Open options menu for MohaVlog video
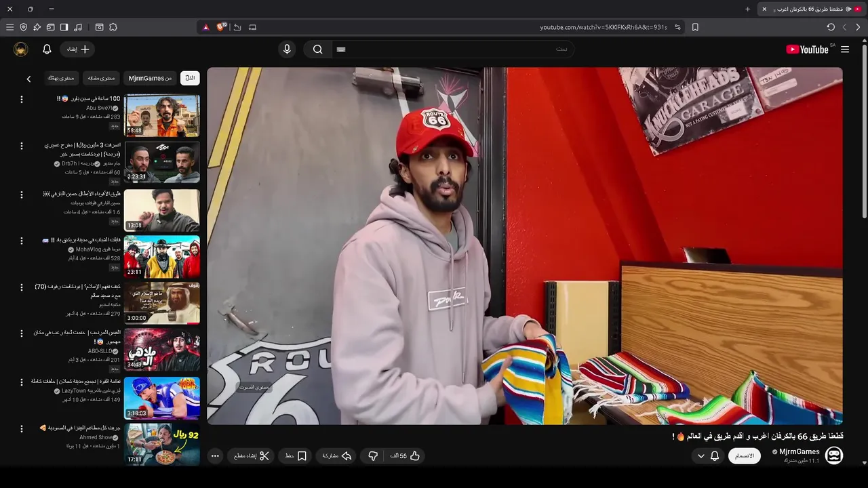Screen dimensions: 868x488 pos(21,240)
